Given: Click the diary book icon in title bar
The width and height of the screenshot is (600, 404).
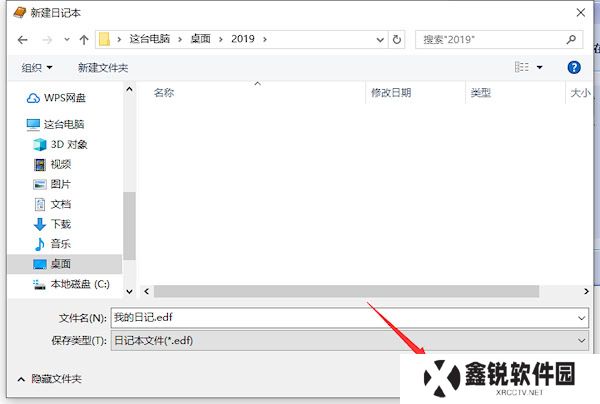Looking at the screenshot, I should coord(19,13).
